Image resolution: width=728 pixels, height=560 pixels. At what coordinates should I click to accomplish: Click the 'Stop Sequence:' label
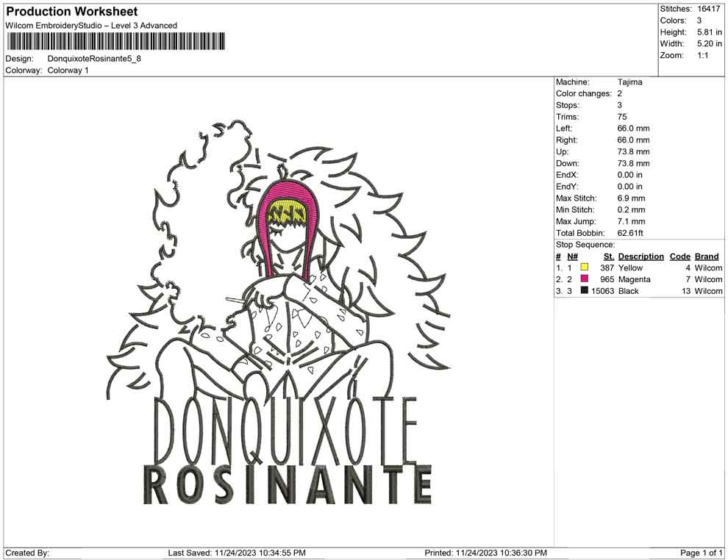click(585, 245)
